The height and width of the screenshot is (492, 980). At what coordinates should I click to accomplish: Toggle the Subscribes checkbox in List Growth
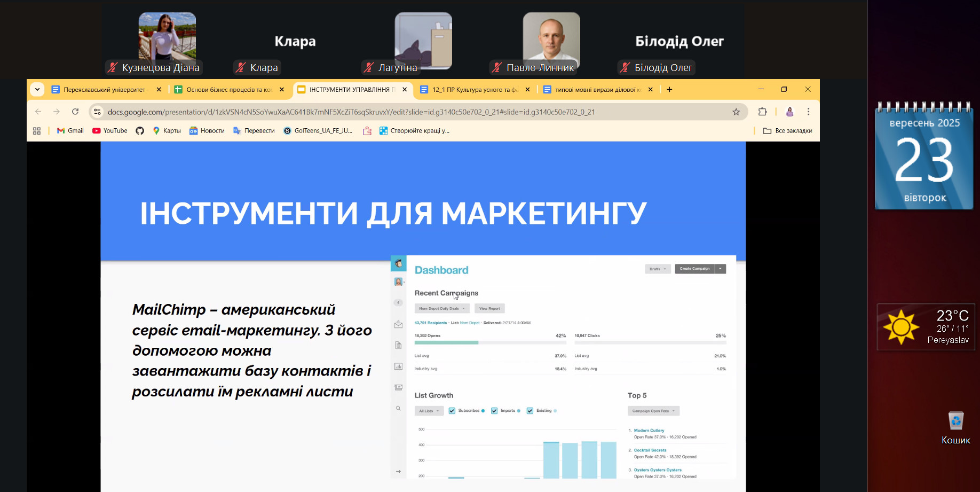(x=452, y=411)
